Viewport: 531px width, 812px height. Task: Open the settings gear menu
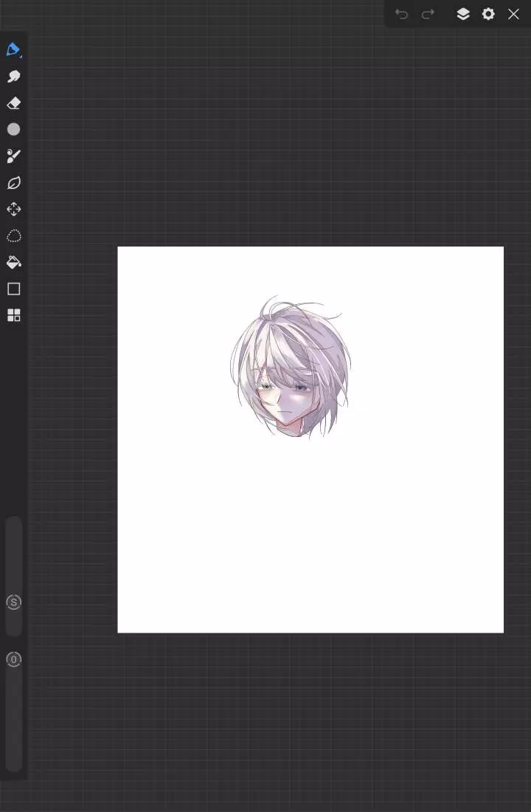[488, 14]
